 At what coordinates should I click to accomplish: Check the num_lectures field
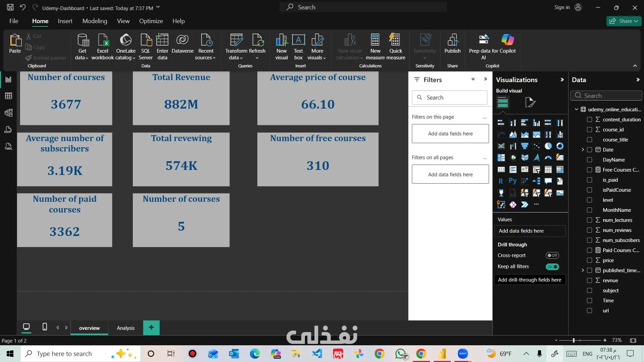click(589, 220)
